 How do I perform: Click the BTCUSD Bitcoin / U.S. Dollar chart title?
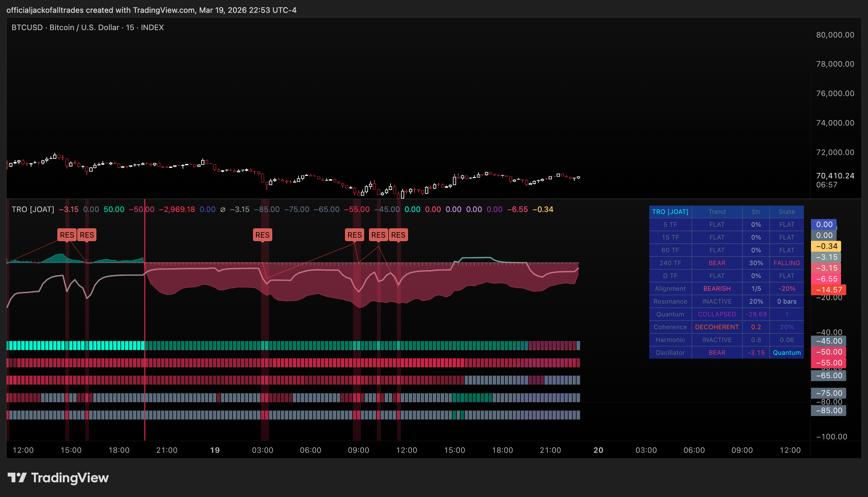(x=87, y=27)
